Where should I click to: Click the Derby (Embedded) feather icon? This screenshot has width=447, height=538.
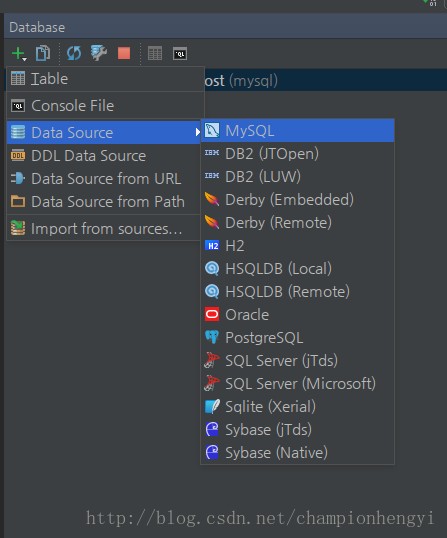(212, 199)
